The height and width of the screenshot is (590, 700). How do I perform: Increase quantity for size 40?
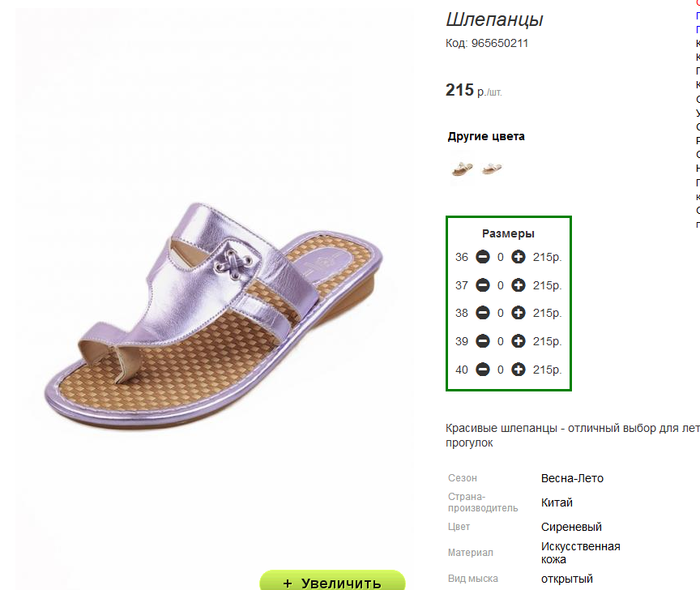pyautogui.click(x=519, y=370)
